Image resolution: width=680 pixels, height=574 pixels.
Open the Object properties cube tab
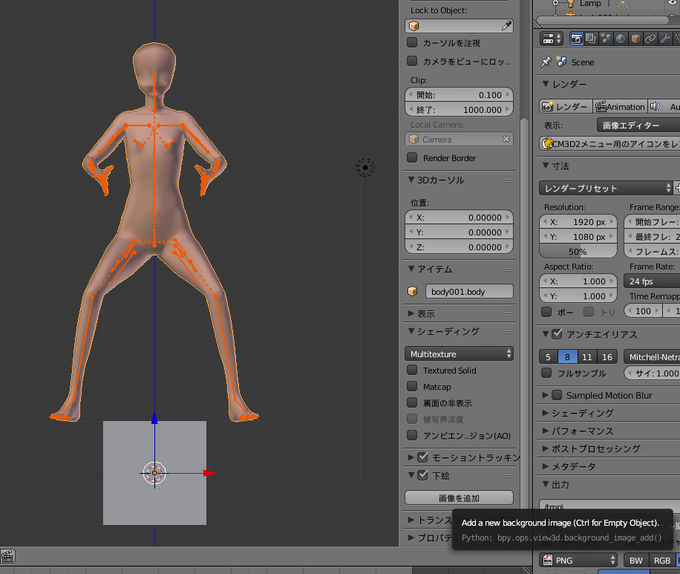635,39
